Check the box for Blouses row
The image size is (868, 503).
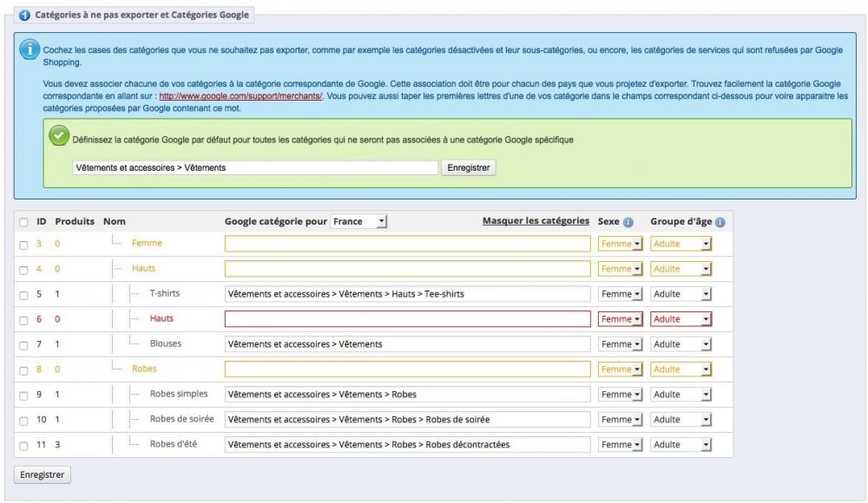pyautogui.click(x=23, y=345)
